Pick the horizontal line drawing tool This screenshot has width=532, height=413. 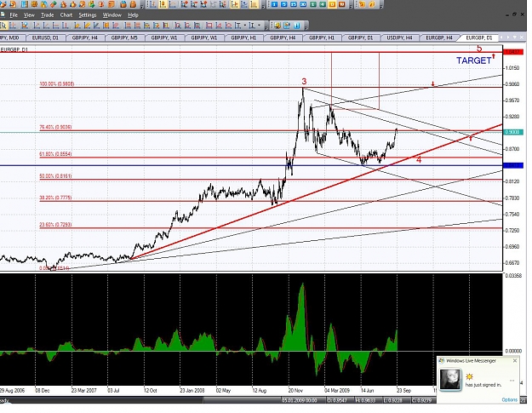pyautogui.click(x=56, y=26)
